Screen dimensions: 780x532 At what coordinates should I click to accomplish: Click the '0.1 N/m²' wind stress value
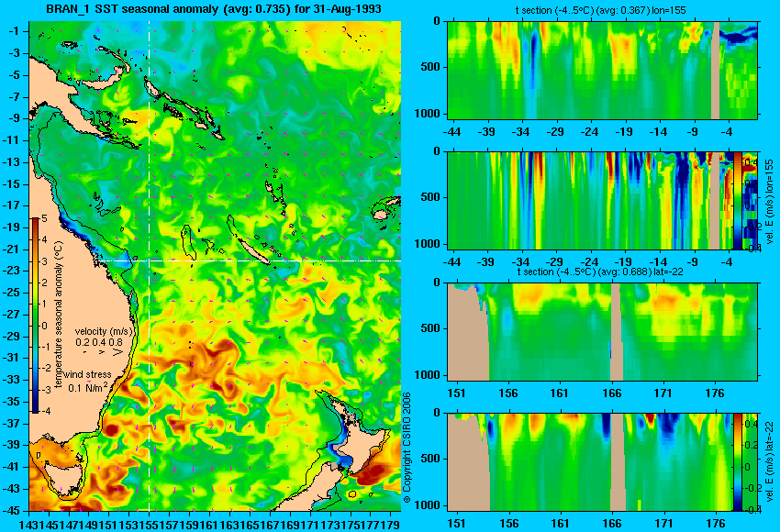tap(87, 386)
